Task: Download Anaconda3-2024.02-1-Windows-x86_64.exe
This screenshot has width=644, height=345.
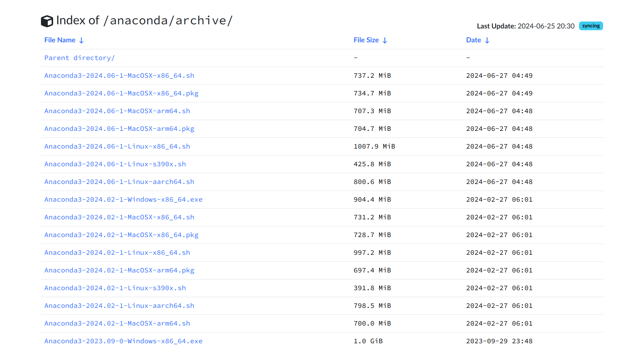Action: pyautogui.click(x=124, y=200)
